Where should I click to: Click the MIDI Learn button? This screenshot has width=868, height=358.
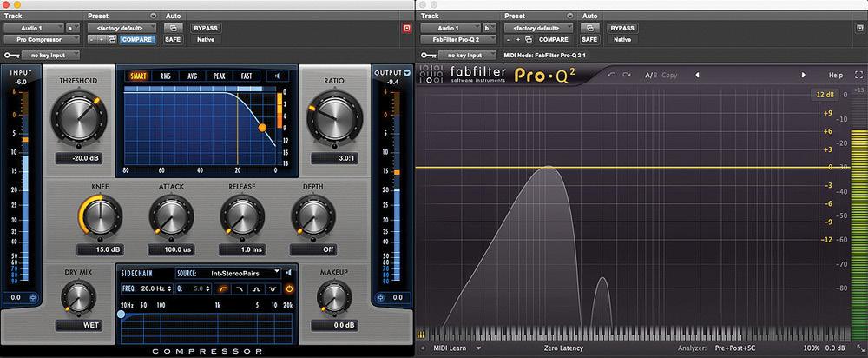click(x=450, y=348)
